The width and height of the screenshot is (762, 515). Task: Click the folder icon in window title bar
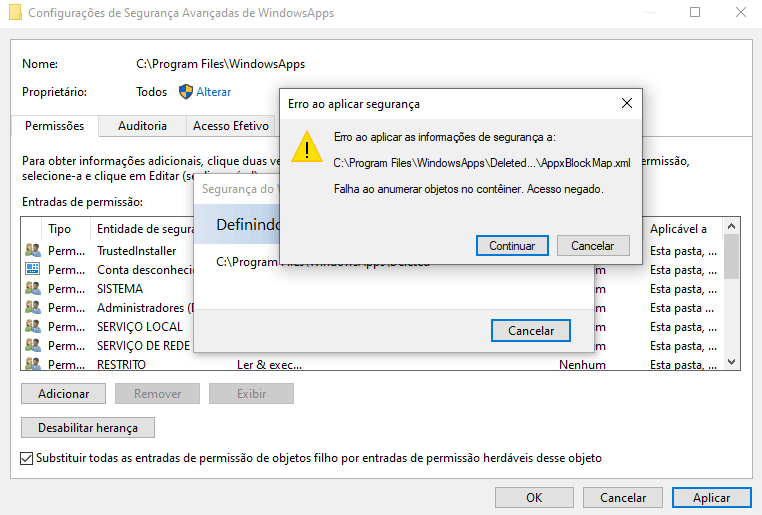[x=15, y=12]
